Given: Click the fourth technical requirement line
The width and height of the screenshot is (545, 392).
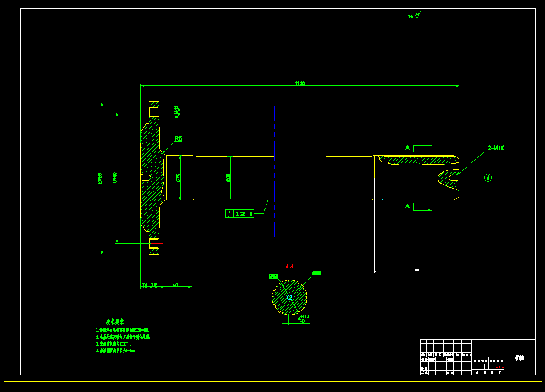Looking at the screenshot, I should point(115,351).
